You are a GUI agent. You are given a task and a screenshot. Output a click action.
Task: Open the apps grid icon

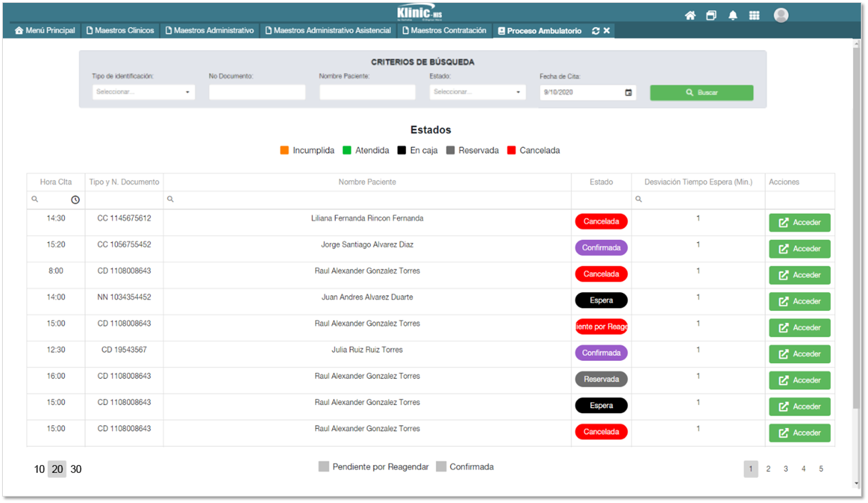click(754, 16)
